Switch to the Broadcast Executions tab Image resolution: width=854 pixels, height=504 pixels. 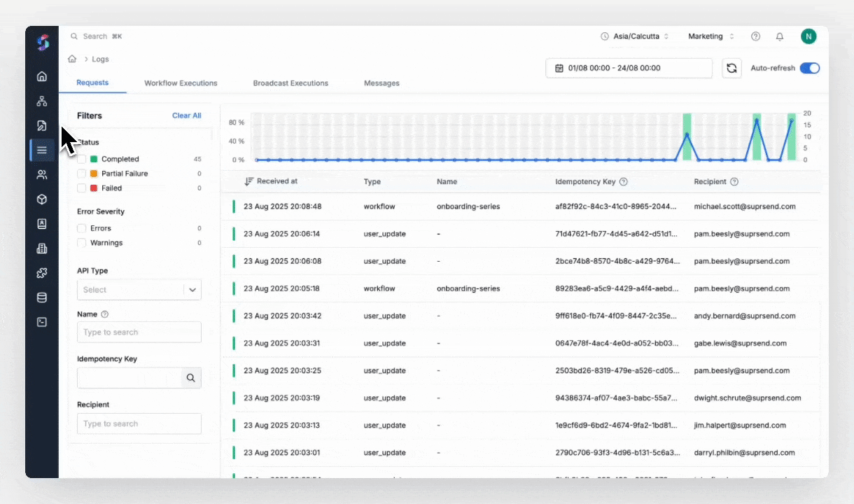(x=290, y=83)
